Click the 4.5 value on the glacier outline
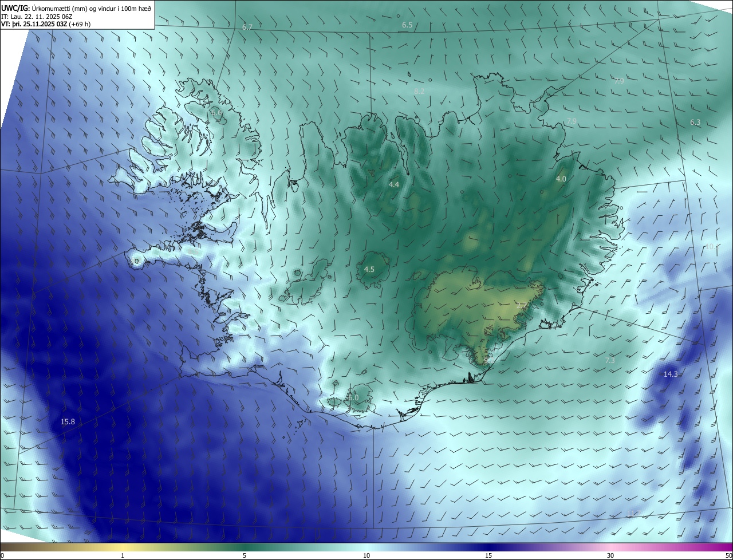Viewport: 733px width, 560px height. 369,270
